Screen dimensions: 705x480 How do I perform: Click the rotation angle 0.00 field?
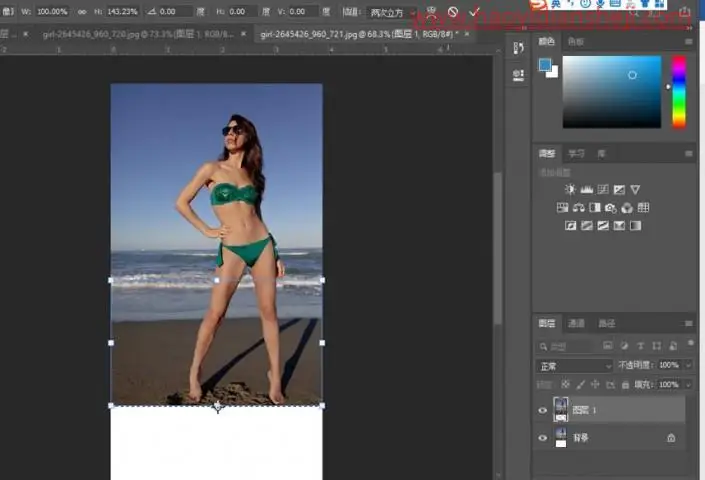point(175,12)
